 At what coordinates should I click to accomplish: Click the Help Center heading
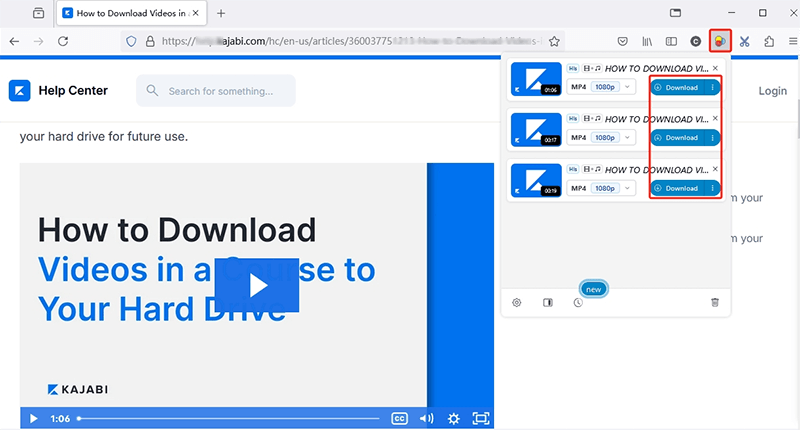pos(73,90)
